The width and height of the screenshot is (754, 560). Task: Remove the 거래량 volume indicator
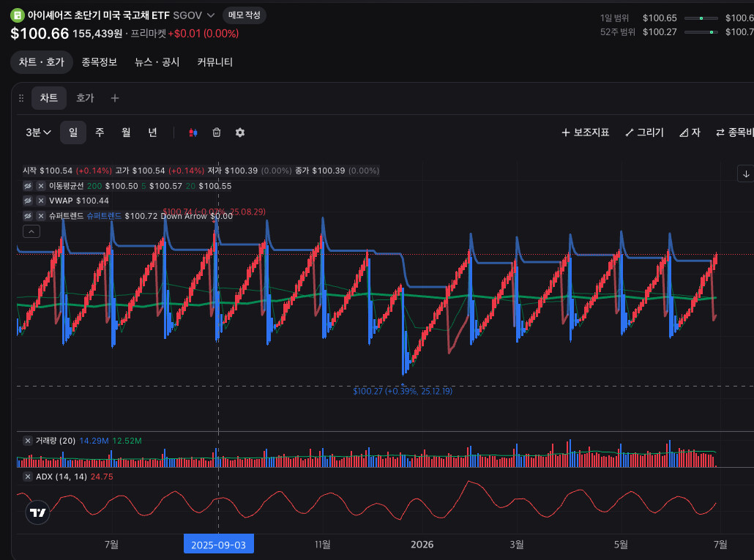click(27, 441)
